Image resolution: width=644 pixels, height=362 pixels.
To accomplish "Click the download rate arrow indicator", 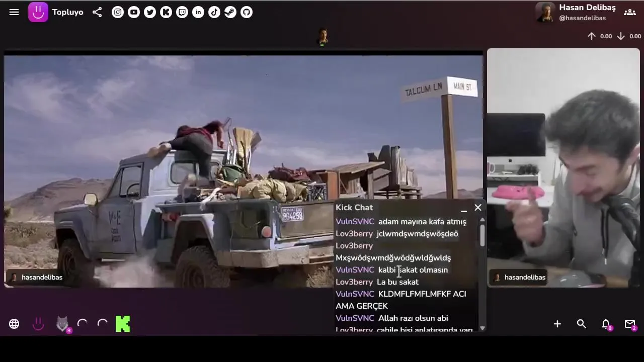I will tap(621, 36).
